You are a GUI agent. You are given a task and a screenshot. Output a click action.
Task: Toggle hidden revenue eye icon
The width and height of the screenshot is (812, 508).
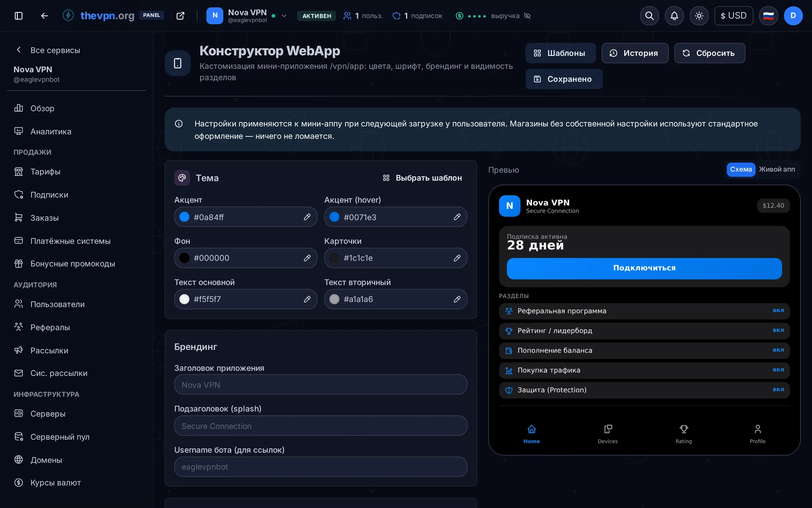(x=527, y=16)
